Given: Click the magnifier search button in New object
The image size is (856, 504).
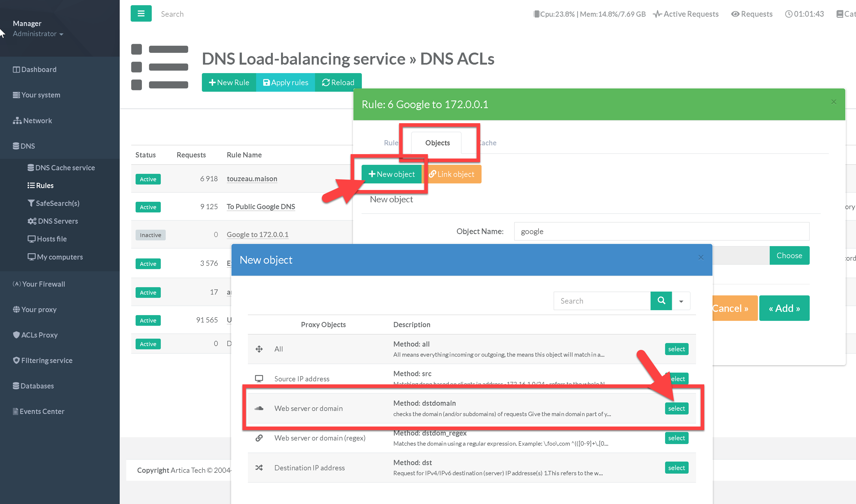Looking at the screenshot, I should tap(661, 301).
